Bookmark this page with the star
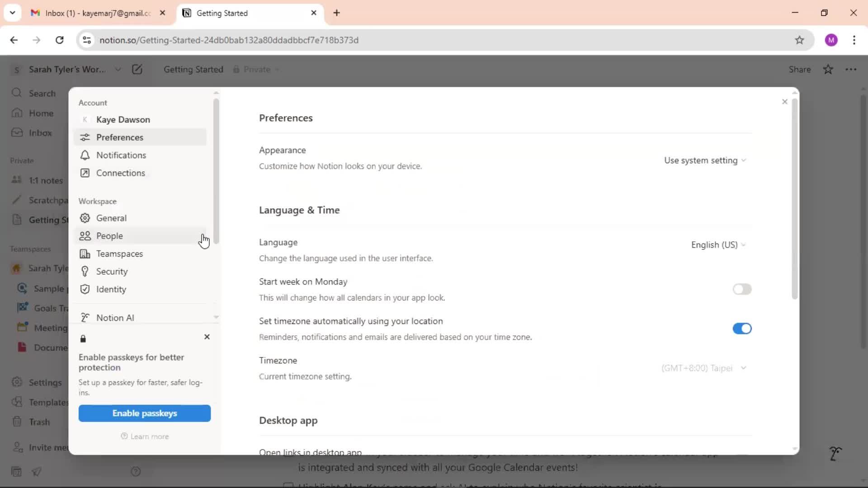The height and width of the screenshot is (488, 868). pos(799,40)
